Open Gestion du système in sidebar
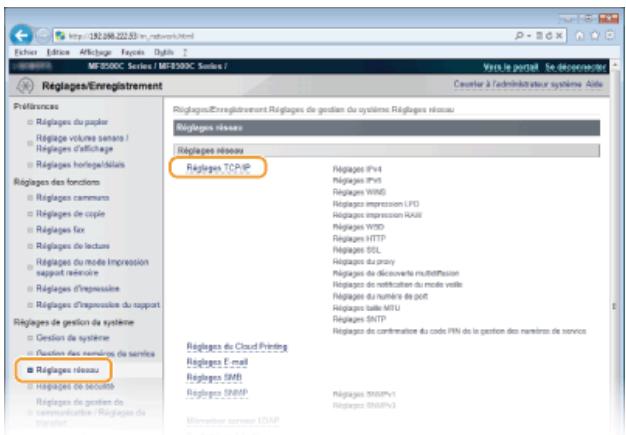626x435 pixels. pyautogui.click(x=72, y=338)
